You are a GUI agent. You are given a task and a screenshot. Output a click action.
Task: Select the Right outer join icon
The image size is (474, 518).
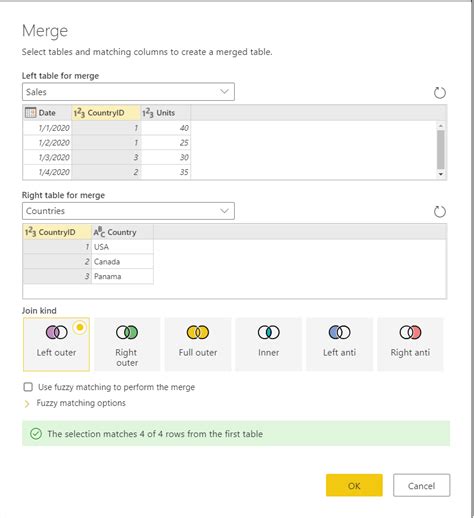(x=127, y=332)
